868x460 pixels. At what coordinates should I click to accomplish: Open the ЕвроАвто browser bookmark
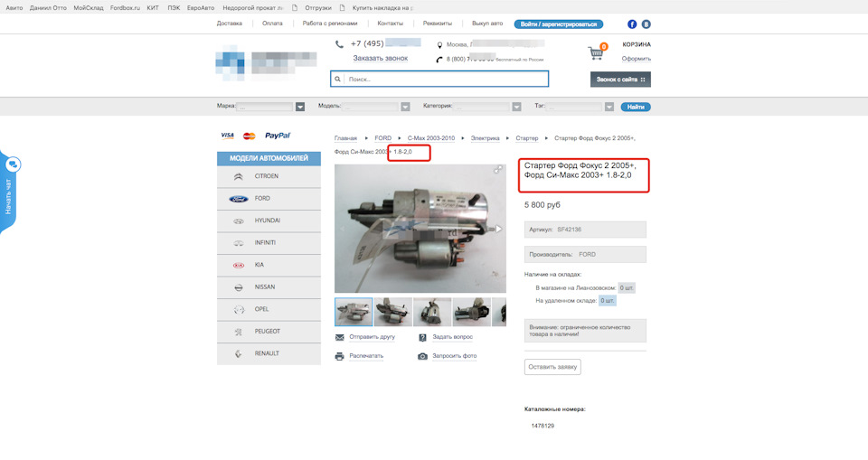coord(201,8)
